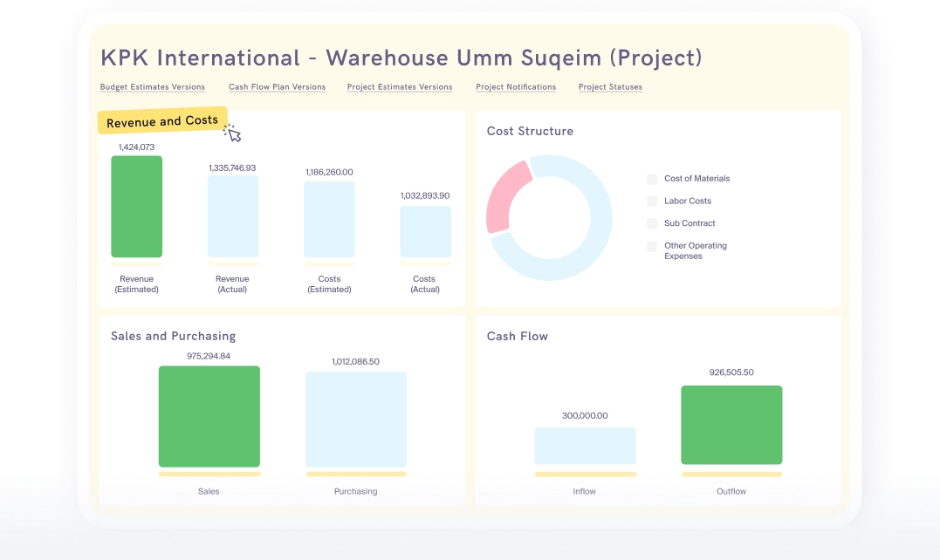This screenshot has height=560, width=940.
Task: Open Cash Flow Plan Versions
Action: (277, 87)
